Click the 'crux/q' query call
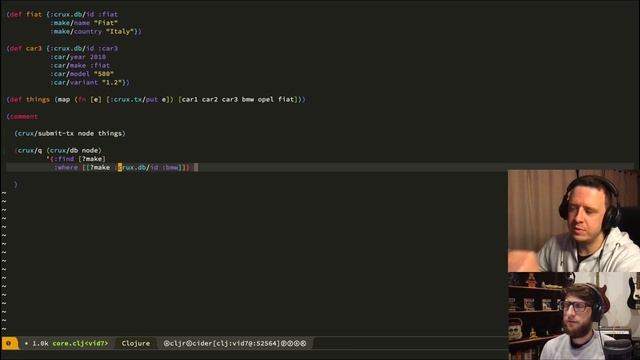 pyautogui.click(x=30, y=151)
